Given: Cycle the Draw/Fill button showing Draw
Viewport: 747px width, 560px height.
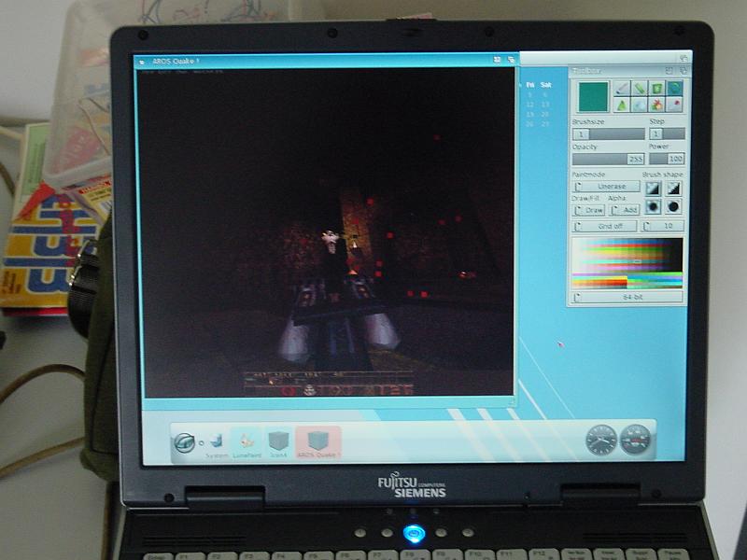Looking at the screenshot, I should pyautogui.click(x=589, y=210).
